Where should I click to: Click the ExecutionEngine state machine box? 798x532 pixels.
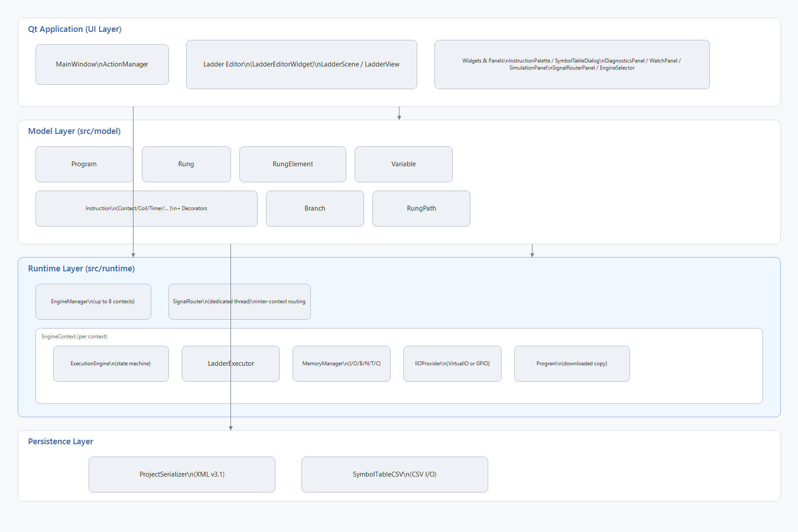pos(111,364)
